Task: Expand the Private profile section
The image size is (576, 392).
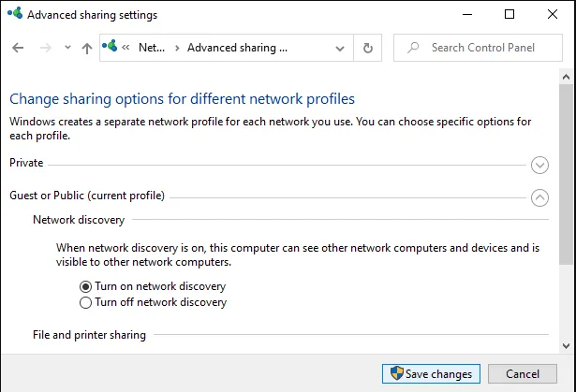Action: point(539,166)
